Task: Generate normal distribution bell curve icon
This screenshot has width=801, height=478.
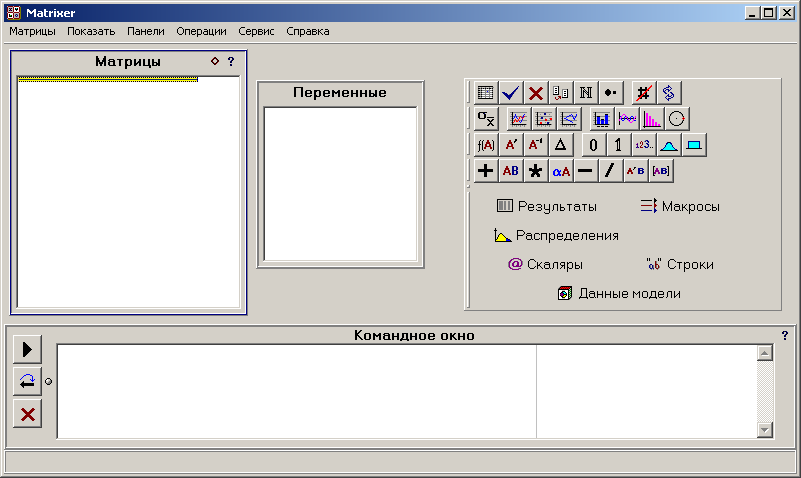Action: click(x=669, y=145)
